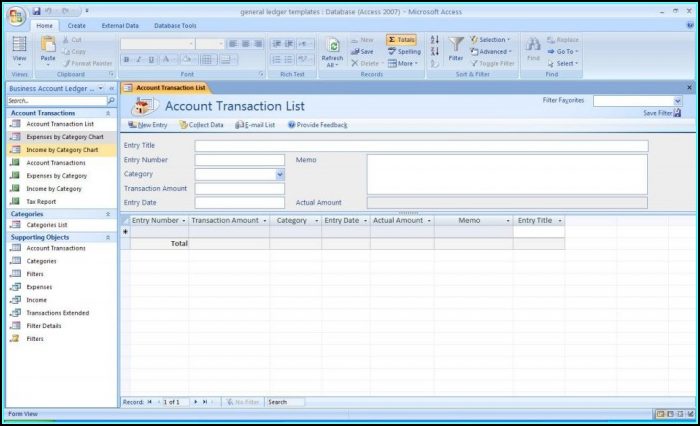This screenshot has height=426, width=700.
Task: Collapse the Account Transactions navigation group
Action: tap(108, 113)
